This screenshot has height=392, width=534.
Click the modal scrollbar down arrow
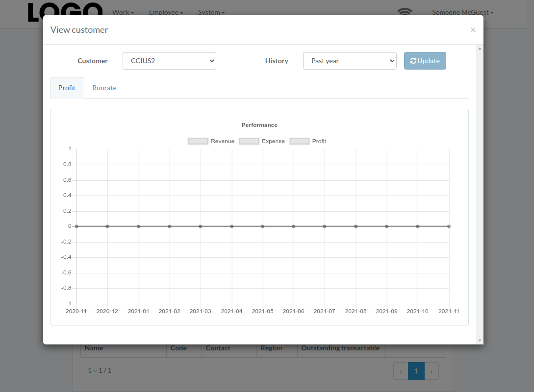[x=480, y=340]
